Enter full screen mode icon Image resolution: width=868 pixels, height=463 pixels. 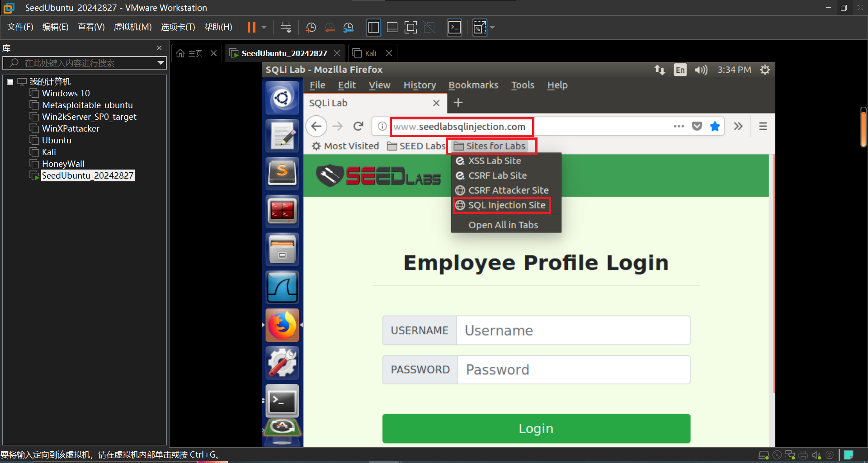point(410,28)
